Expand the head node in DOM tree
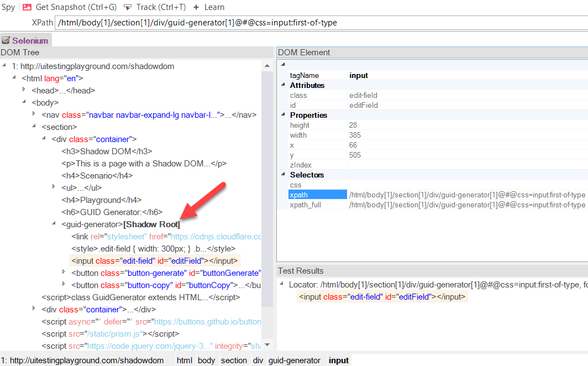This screenshot has height=366, width=588. click(24, 90)
